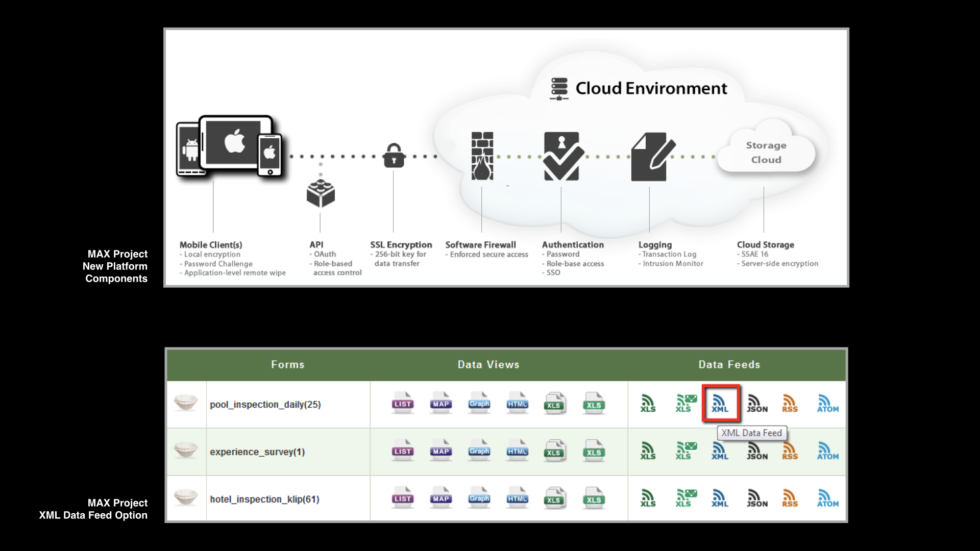
Task: Click stacked-pages XLS view icon for experience_survey
Action: [555, 450]
